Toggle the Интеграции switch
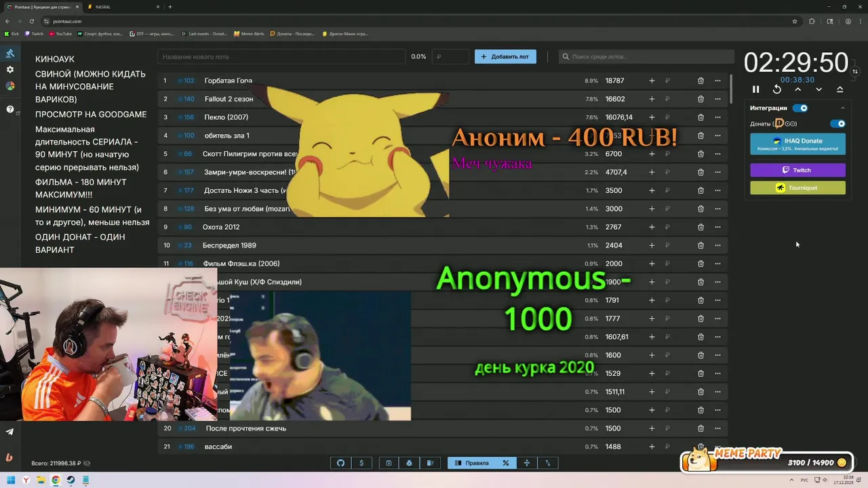Screen dimensions: 868x488 801,108
